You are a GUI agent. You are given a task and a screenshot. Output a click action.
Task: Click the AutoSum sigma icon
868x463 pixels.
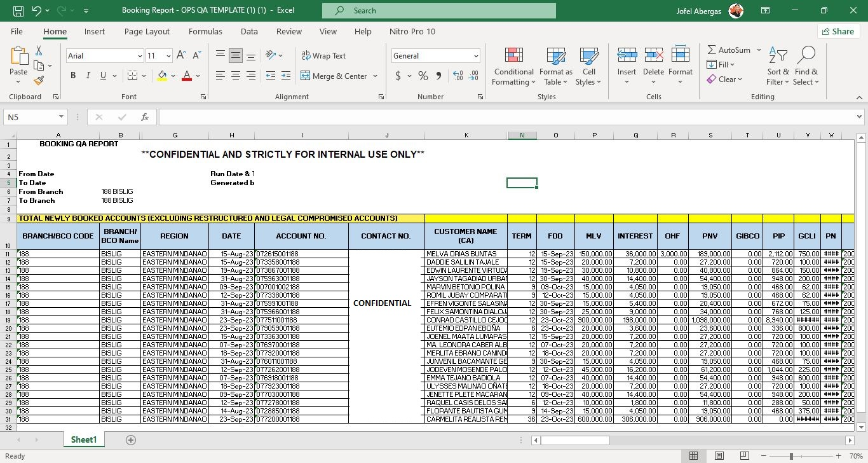pos(712,50)
